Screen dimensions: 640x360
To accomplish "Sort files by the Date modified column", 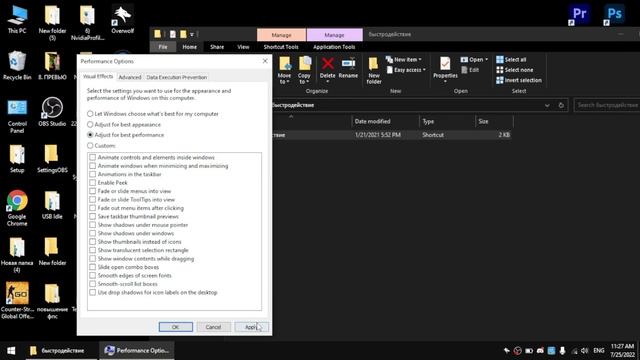I will [x=385, y=121].
